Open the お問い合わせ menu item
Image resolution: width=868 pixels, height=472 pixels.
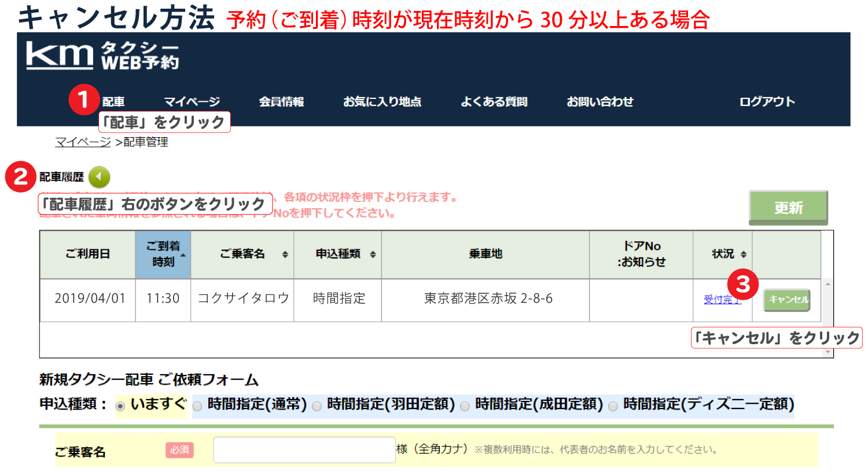tap(600, 102)
